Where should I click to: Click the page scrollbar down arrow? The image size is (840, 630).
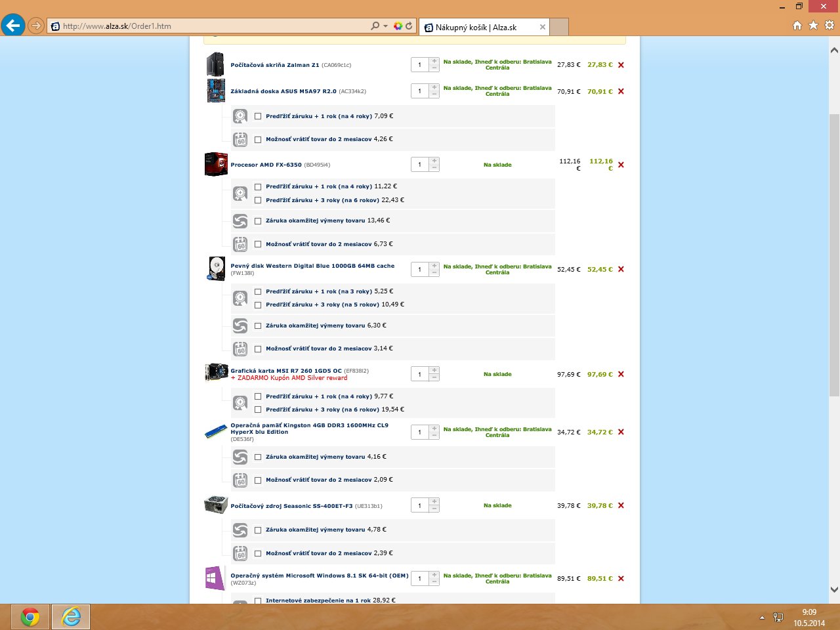[x=834, y=589]
